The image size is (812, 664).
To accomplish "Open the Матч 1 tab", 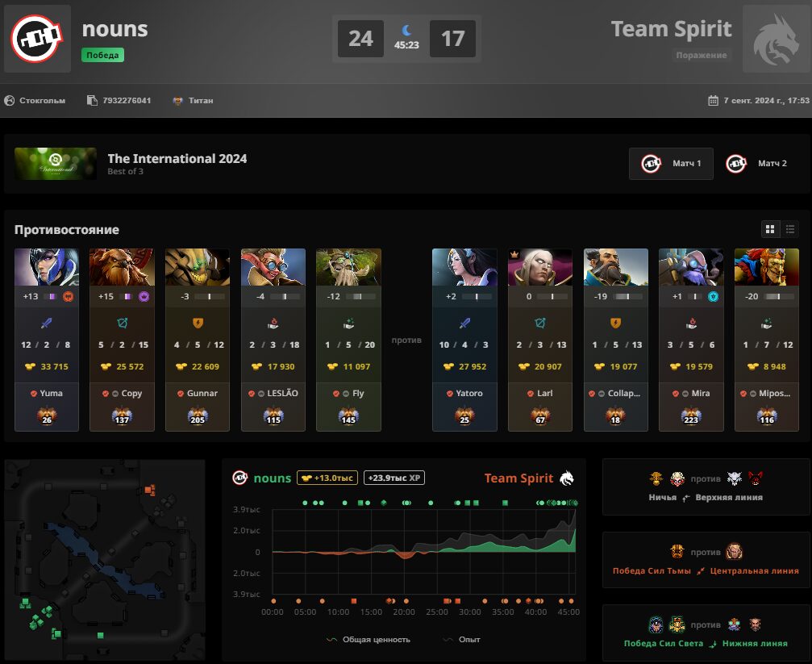I will [671, 164].
